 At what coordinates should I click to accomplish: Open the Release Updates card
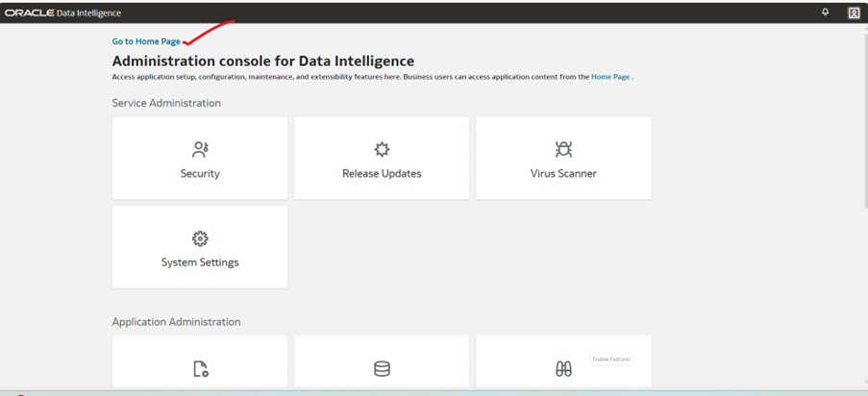pyautogui.click(x=382, y=158)
